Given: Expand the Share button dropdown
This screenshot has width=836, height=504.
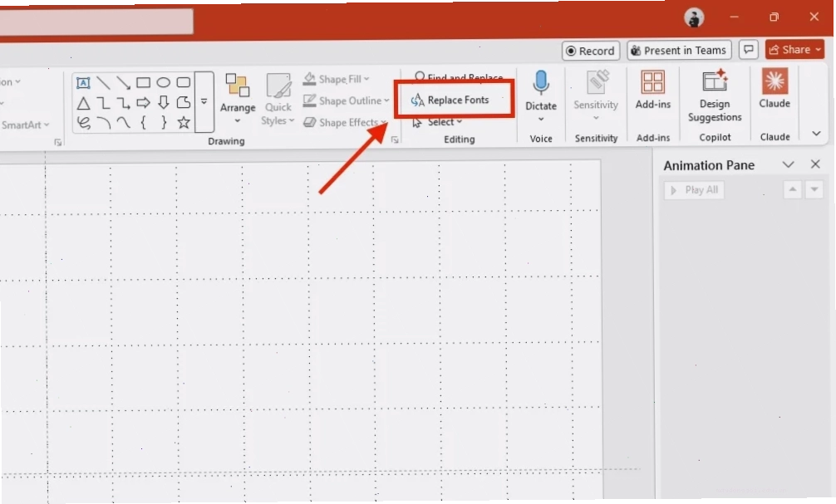Looking at the screenshot, I should click(818, 50).
